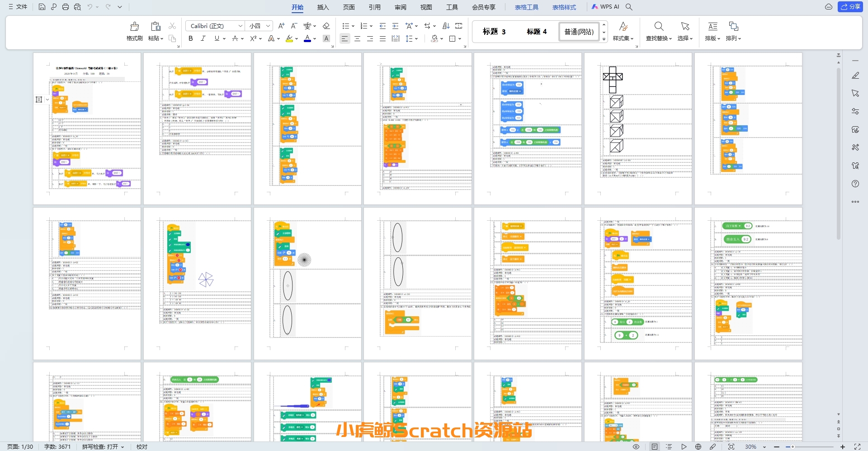Open the font size 小四 dropdown
The image size is (868, 451).
268,26
